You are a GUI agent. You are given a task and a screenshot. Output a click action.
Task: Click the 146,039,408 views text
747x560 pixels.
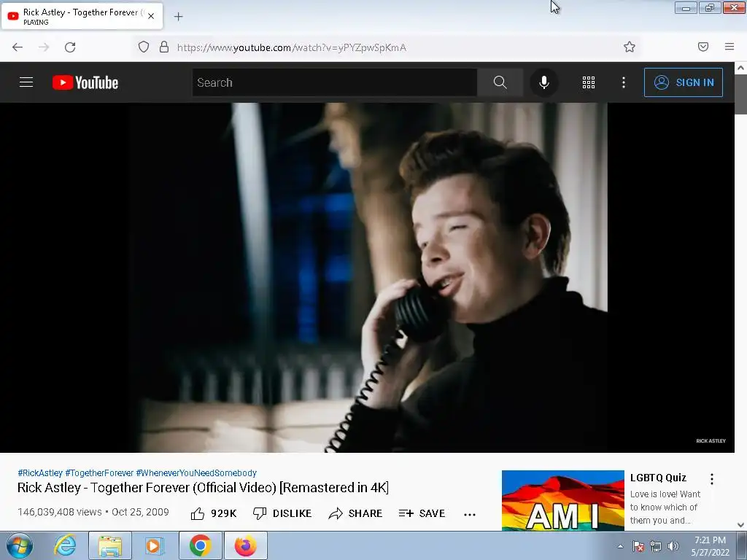(x=60, y=512)
